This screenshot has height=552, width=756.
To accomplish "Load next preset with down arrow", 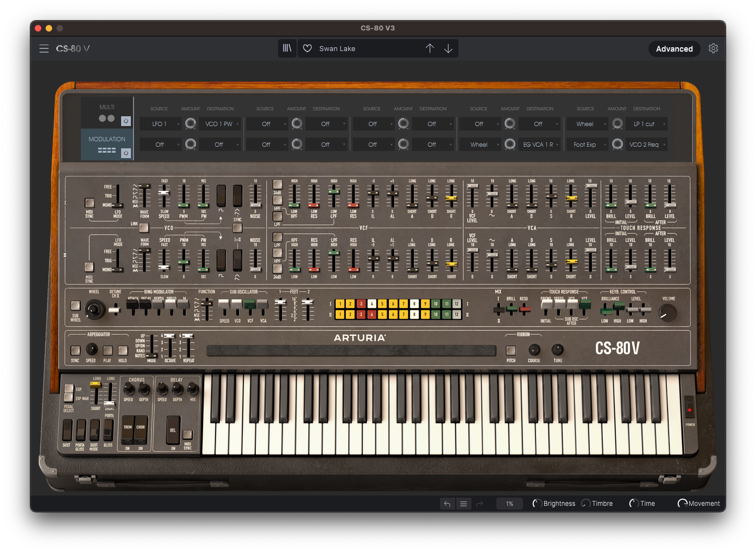I will [x=448, y=48].
